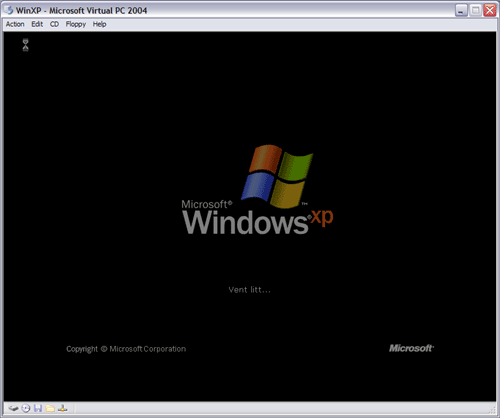Screen dimensions: 500x418
Task: Minimize the Virtual PC window
Action: click(461, 10)
